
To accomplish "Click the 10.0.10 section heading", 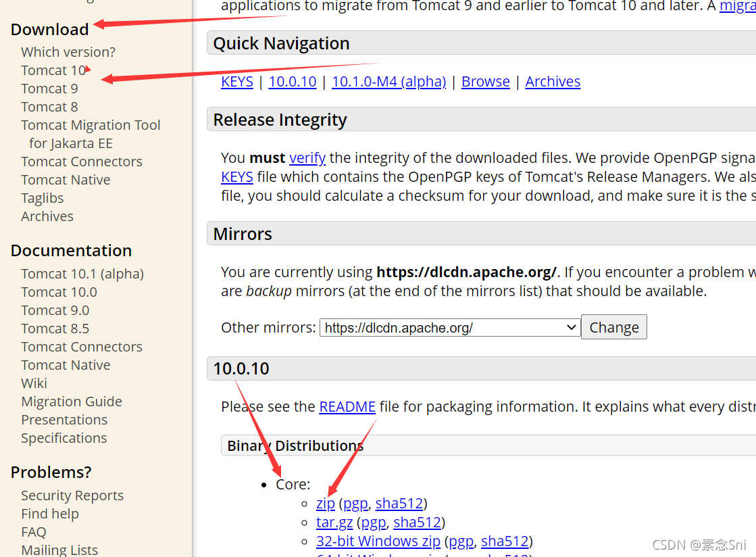I will click(x=241, y=369).
